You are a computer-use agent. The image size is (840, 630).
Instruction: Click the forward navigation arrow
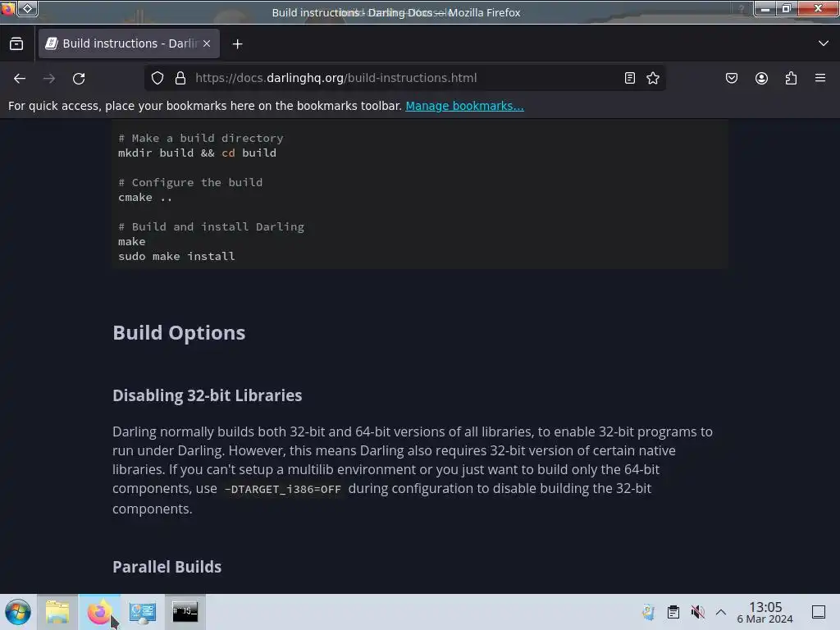point(49,78)
